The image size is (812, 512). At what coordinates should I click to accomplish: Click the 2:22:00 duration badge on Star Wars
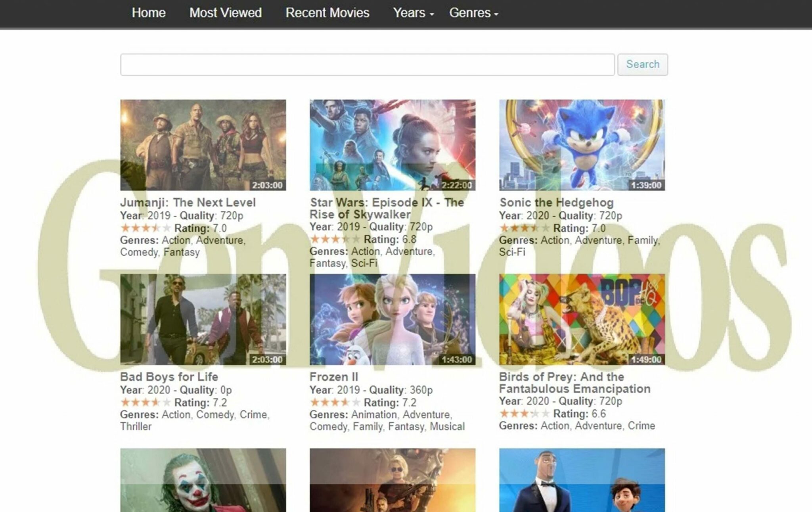[457, 185]
